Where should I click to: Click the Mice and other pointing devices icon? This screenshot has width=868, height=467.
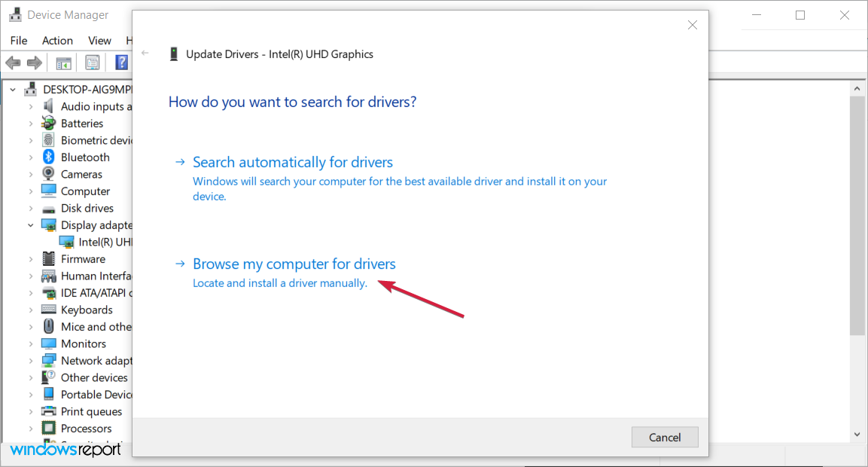49,326
